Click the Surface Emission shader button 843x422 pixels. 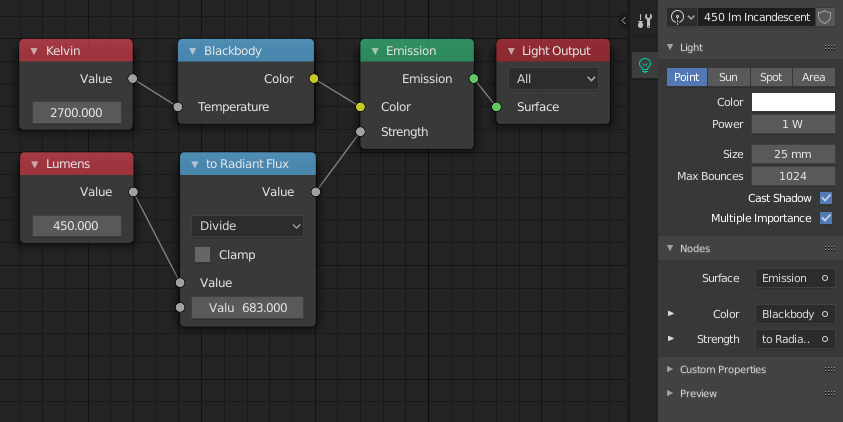coord(794,278)
